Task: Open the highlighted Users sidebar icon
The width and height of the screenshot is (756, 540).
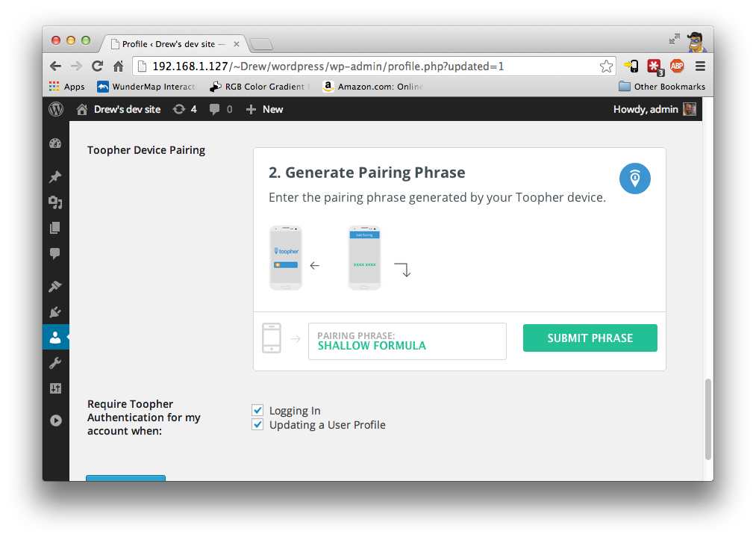Action: [x=55, y=338]
